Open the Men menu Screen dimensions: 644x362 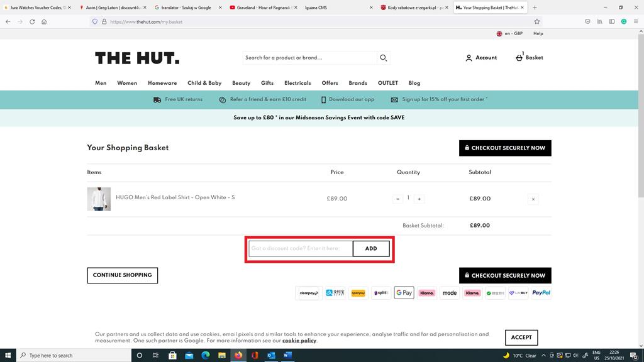click(x=101, y=83)
